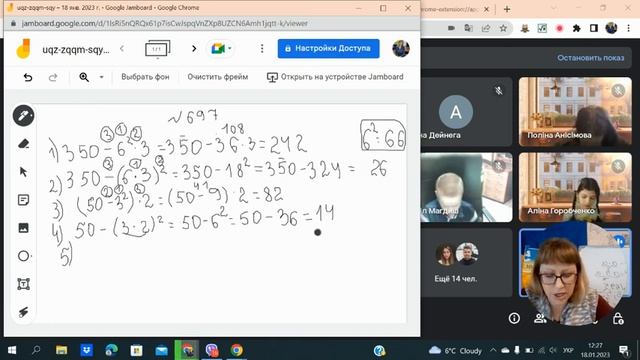Open a new Chrome tab
The width and height of the screenshot is (640, 360).
tap(507, 9)
